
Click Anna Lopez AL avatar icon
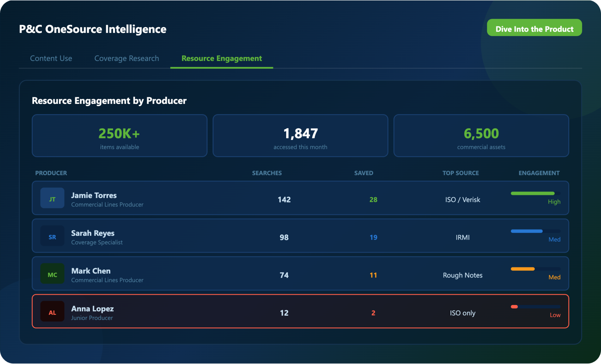(52, 311)
